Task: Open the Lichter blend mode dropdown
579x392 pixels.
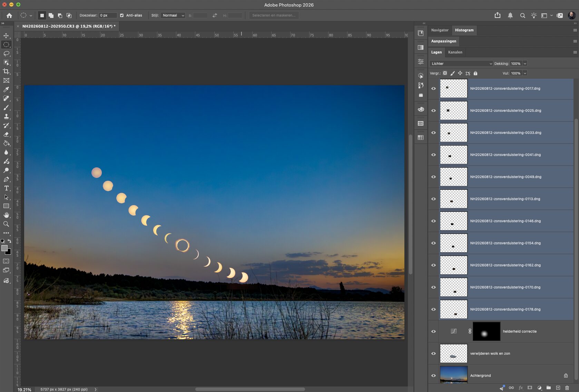Action: coord(461,63)
